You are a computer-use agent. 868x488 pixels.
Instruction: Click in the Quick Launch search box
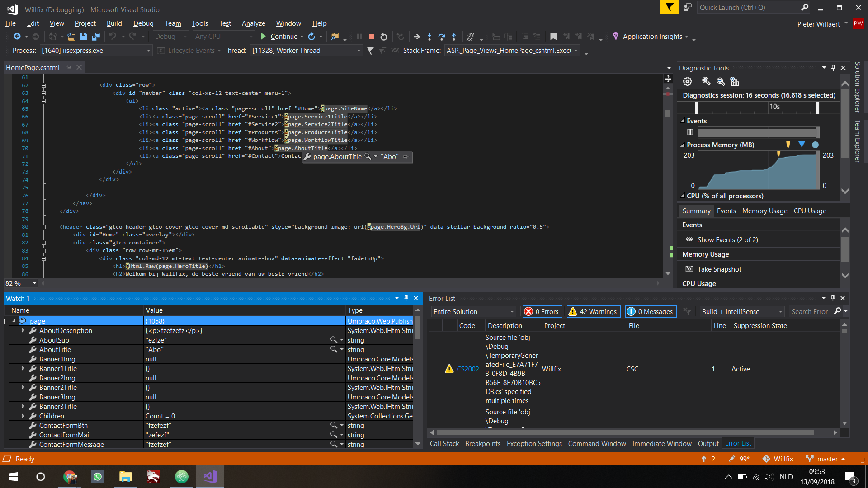click(x=753, y=8)
